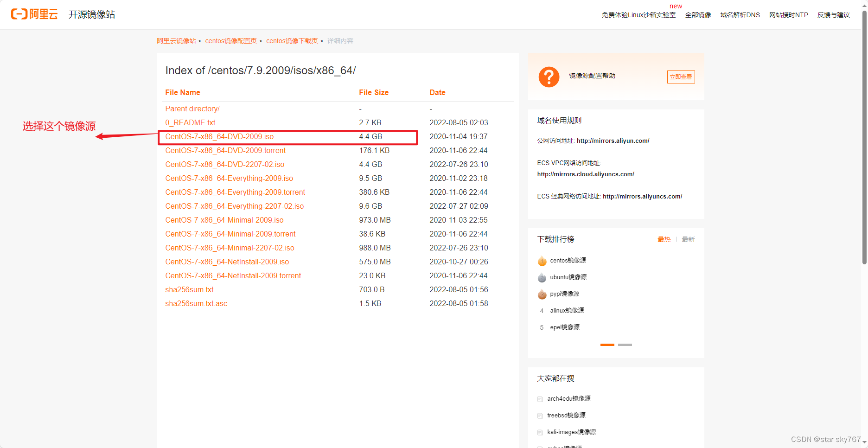Open the 域名解析DNS menu item
The height and width of the screenshot is (448, 868).
coord(740,15)
